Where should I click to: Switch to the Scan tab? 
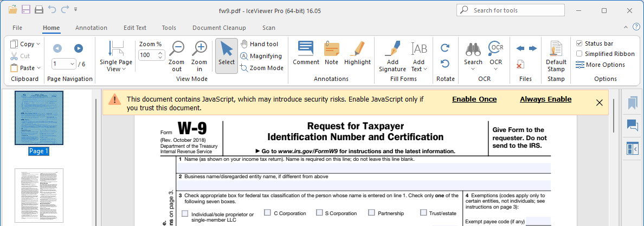(269, 28)
